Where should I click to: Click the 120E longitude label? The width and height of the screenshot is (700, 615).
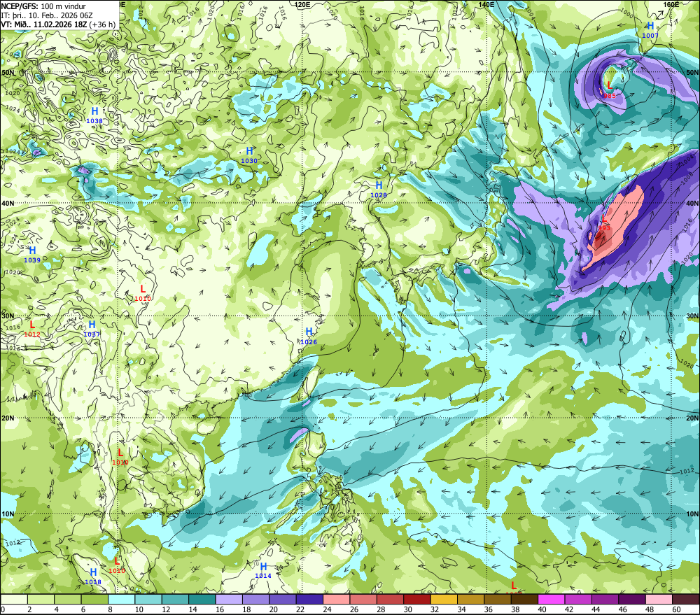pyautogui.click(x=302, y=4)
